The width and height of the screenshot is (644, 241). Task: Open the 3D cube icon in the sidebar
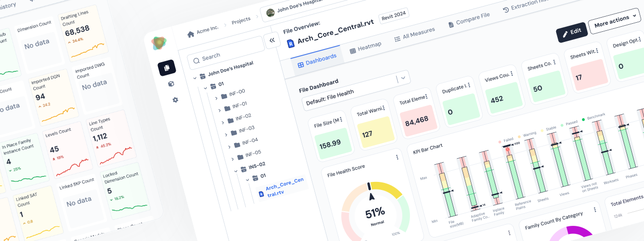click(171, 84)
